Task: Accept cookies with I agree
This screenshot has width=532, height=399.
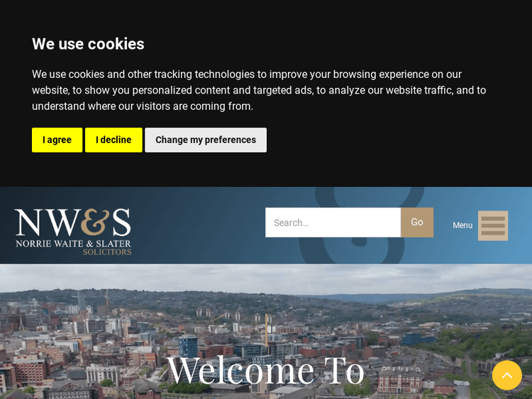Action: tap(57, 140)
